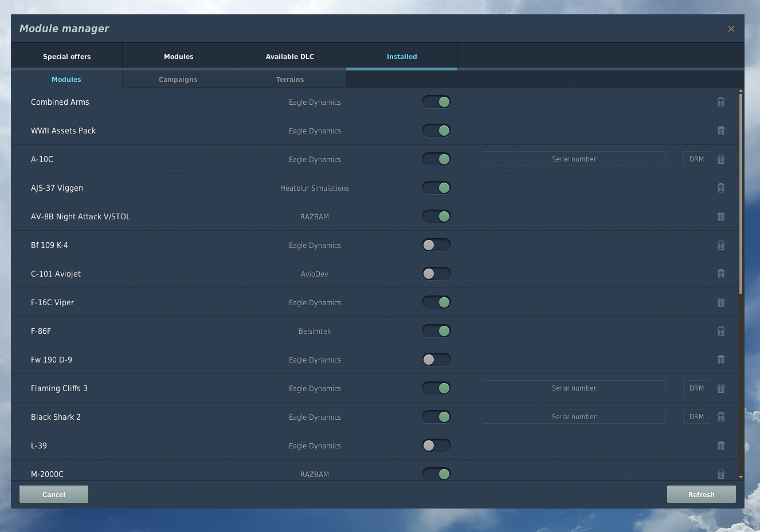The width and height of the screenshot is (760, 532).
Task: Click trash icon for Black Shark 2
Action: point(721,417)
